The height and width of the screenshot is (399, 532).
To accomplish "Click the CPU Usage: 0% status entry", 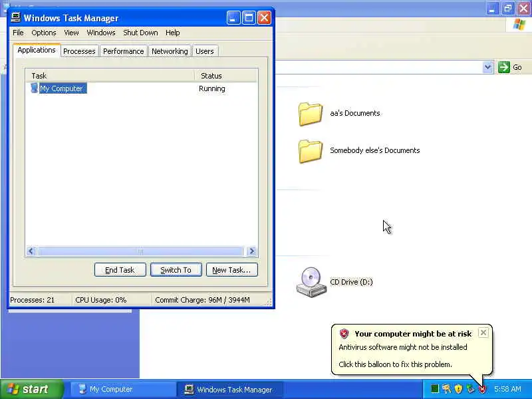I will [x=101, y=300].
